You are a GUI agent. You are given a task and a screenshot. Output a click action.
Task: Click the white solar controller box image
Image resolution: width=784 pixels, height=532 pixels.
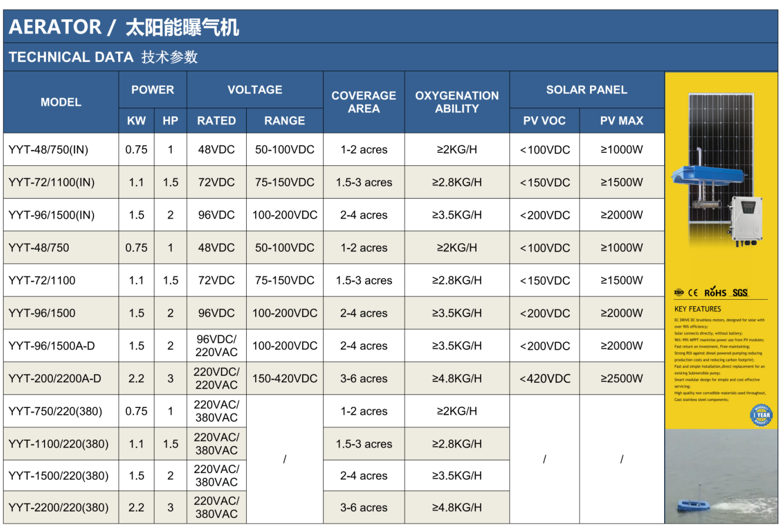tap(747, 219)
